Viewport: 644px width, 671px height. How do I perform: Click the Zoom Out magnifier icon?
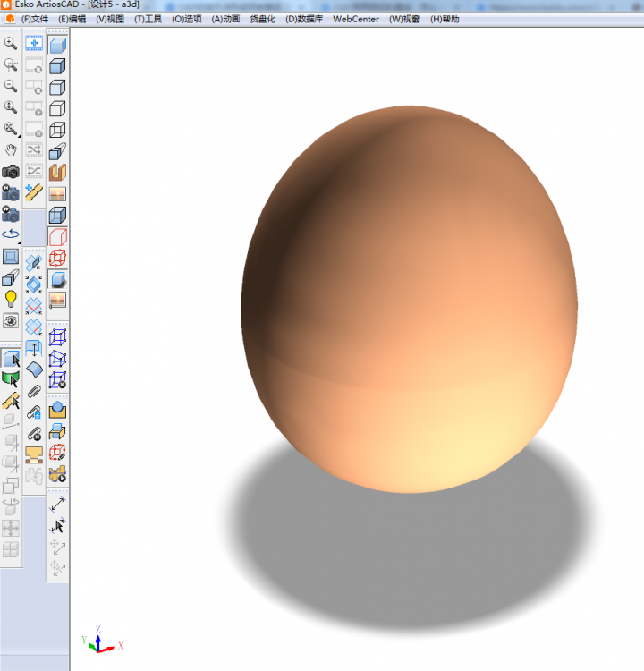tap(11, 86)
